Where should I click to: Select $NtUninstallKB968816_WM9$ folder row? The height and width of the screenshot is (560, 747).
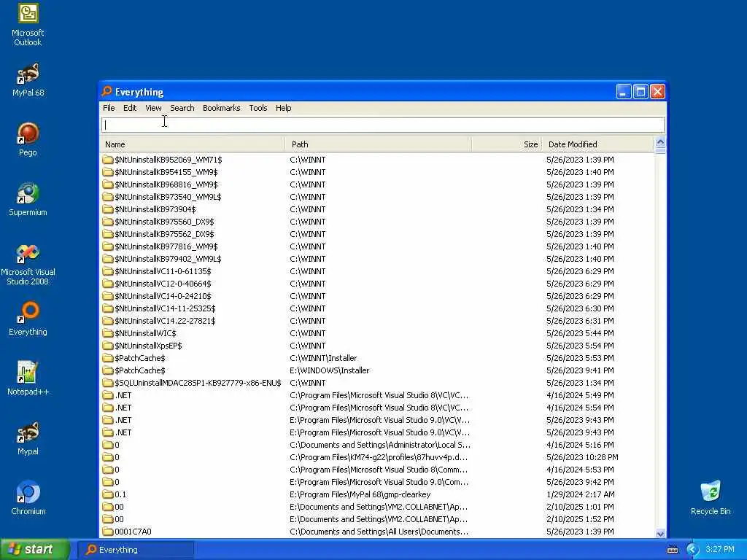click(x=377, y=184)
